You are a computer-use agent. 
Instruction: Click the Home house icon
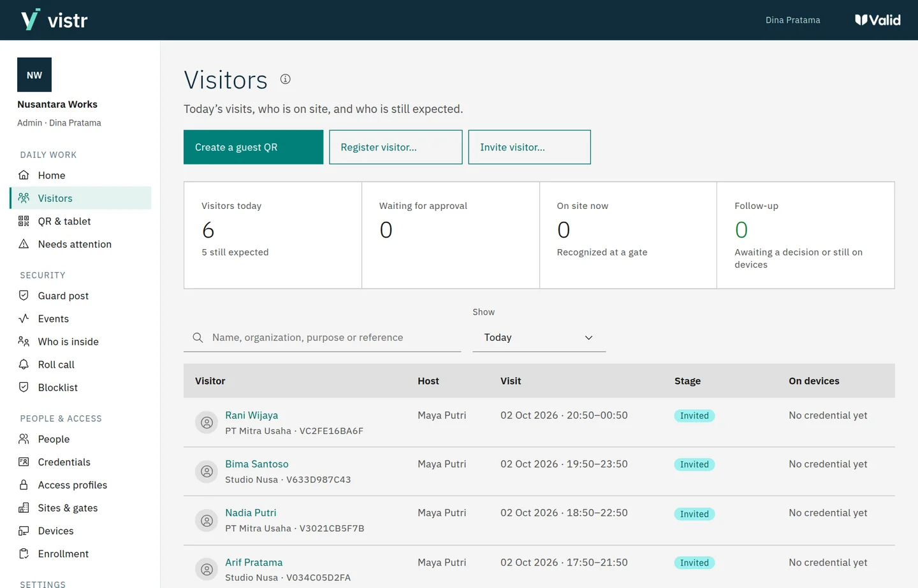click(24, 175)
